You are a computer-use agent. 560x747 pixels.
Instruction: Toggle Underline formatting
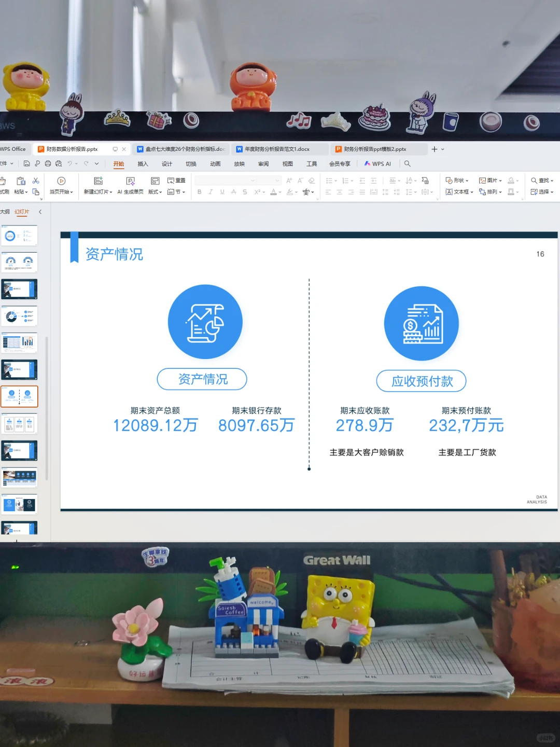(222, 192)
